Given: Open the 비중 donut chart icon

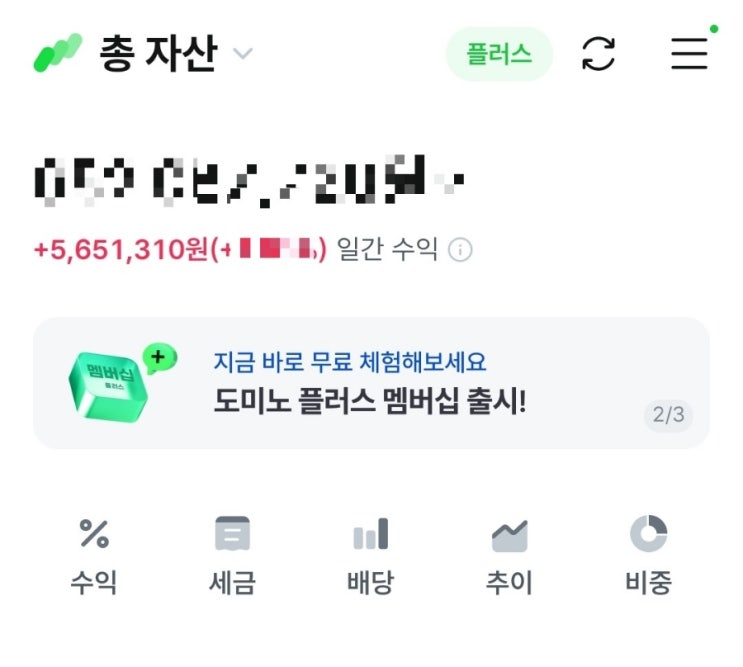Looking at the screenshot, I should coord(648,533).
